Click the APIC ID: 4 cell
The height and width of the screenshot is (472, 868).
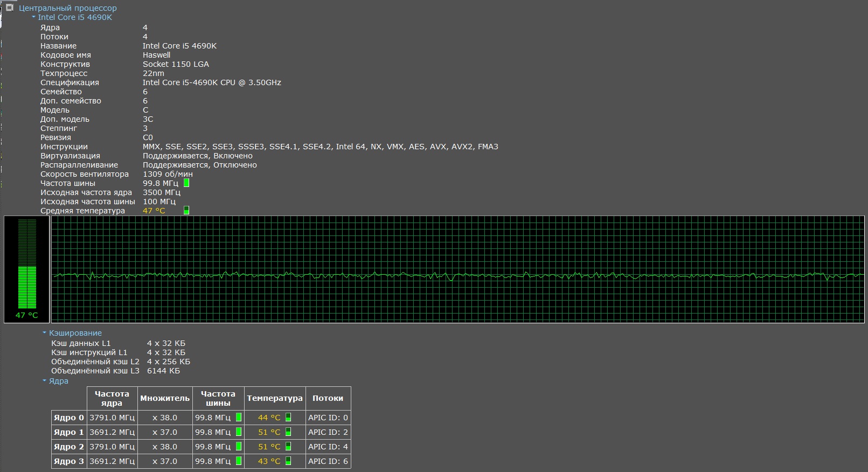tap(328, 447)
